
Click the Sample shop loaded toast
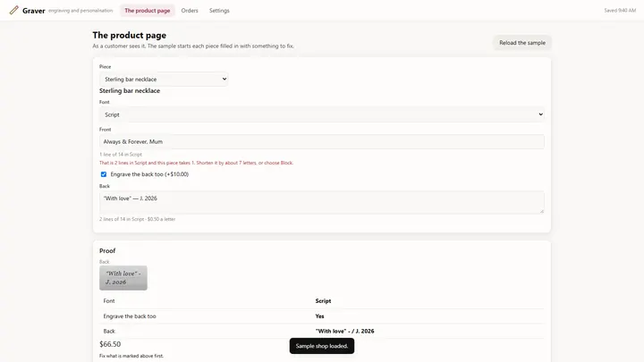point(322,346)
